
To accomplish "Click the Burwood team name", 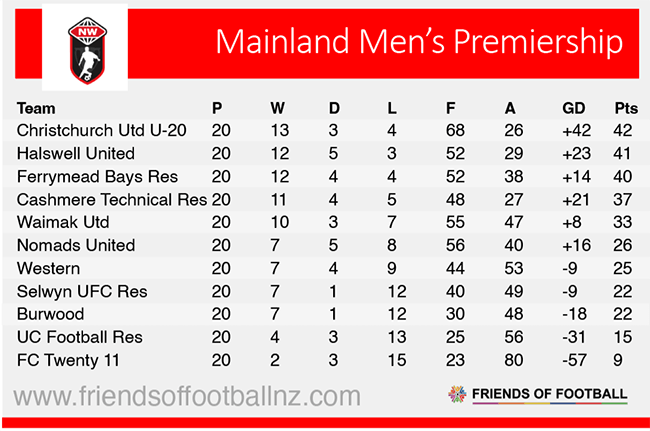I will click(49, 314).
